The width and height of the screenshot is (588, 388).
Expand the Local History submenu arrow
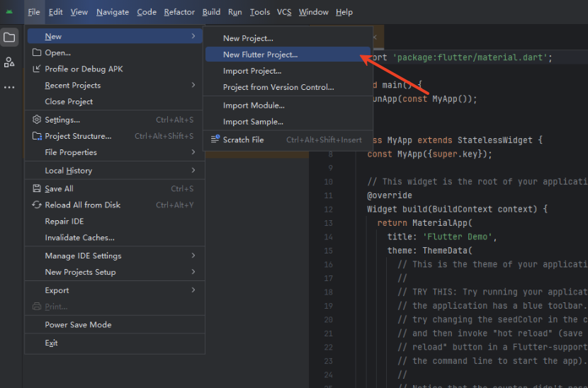click(193, 171)
